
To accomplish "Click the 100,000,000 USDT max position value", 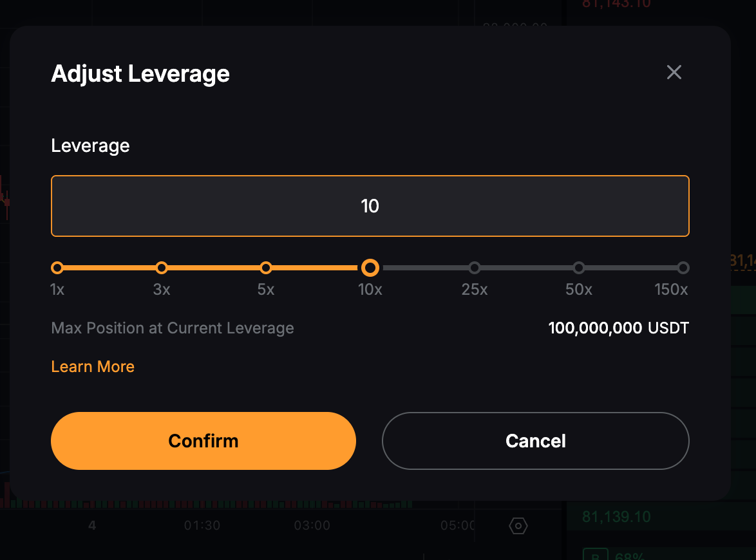I will click(x=619, y=328).
